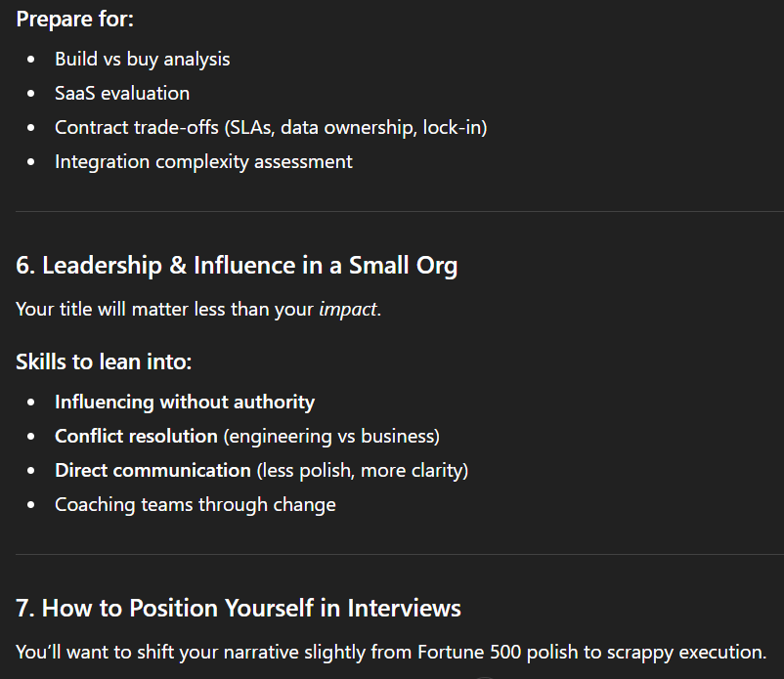Screen dimensions: 784x679
Task: Select the bold "Influencing without authority" bullet
Action: pos(185,402)
